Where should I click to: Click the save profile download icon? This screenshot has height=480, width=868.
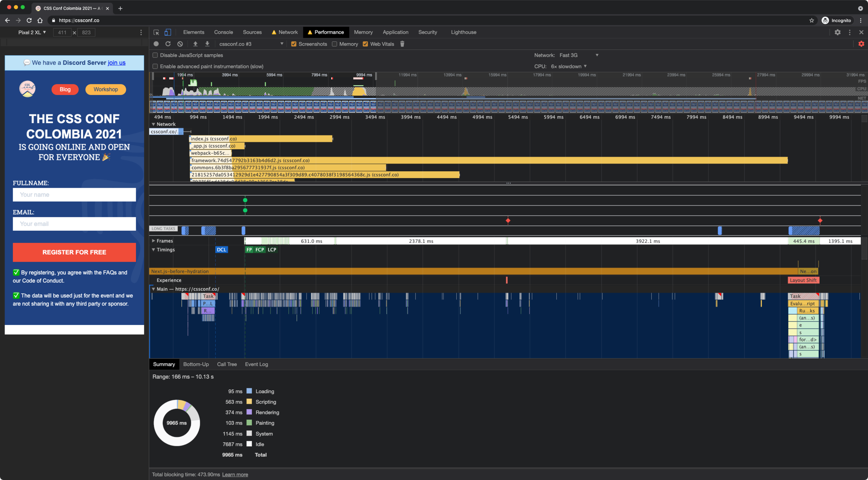(207, 44)
